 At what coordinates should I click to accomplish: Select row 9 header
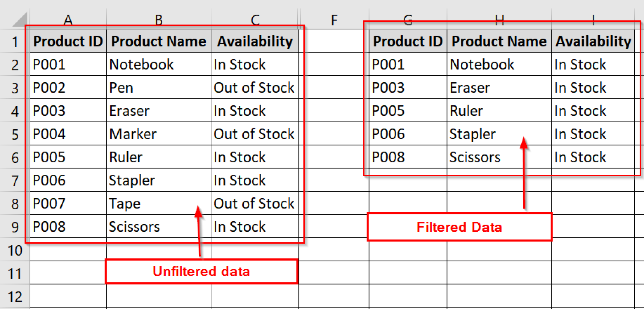(x=14, y=227)
